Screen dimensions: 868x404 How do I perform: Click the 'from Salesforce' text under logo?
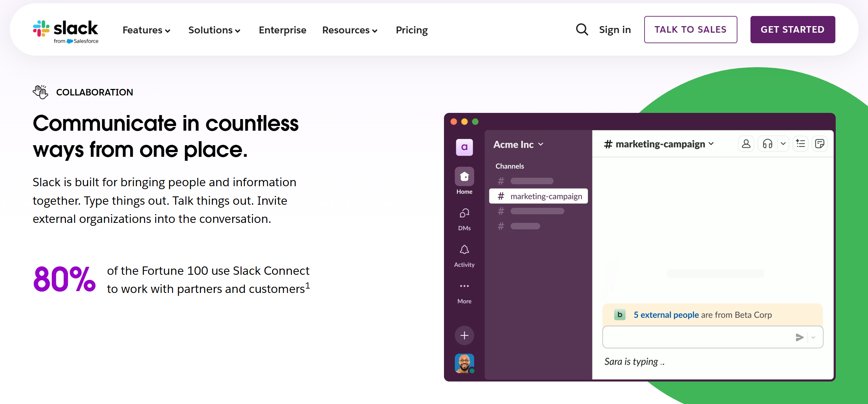pyautogui.click(x=76, y=41)
